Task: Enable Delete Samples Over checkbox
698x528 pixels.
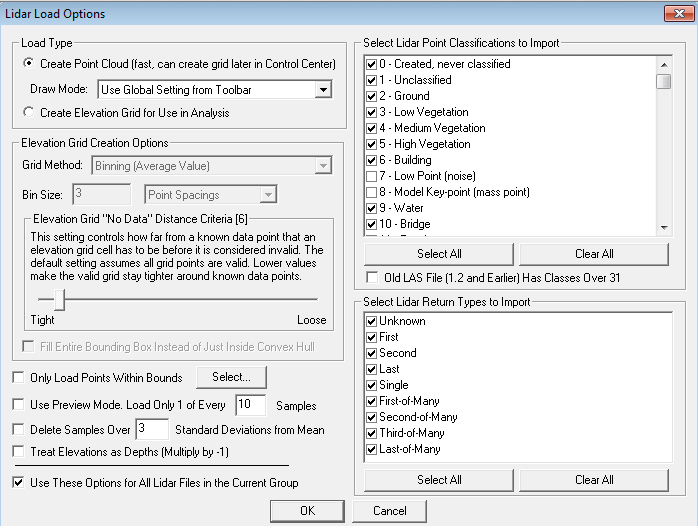Action: (18, 430)
